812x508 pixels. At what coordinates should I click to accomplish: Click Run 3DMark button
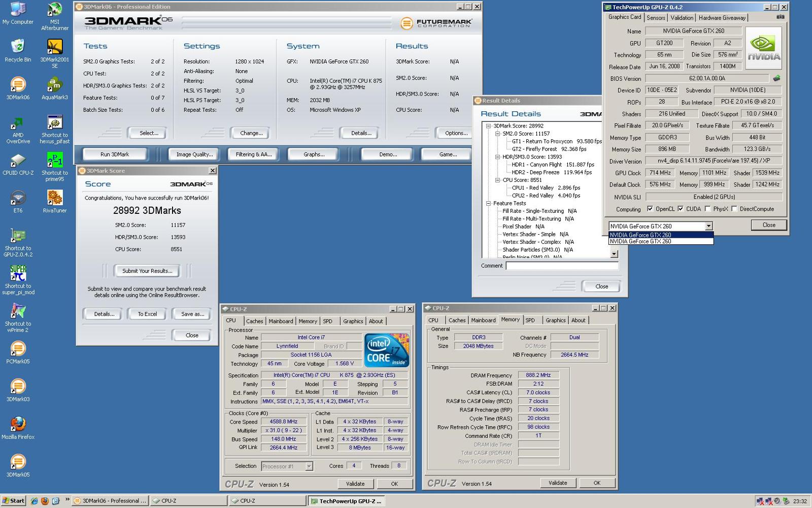tap(115, 154)
